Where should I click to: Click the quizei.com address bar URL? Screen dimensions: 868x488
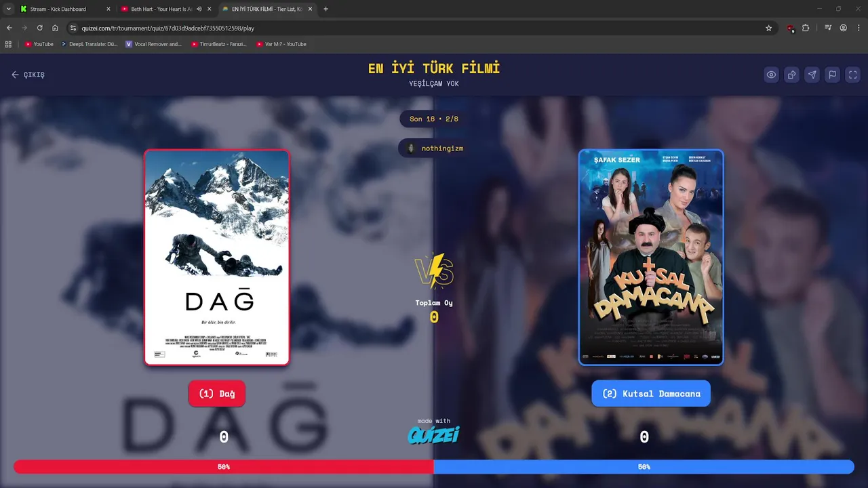[x=168, y=28]
